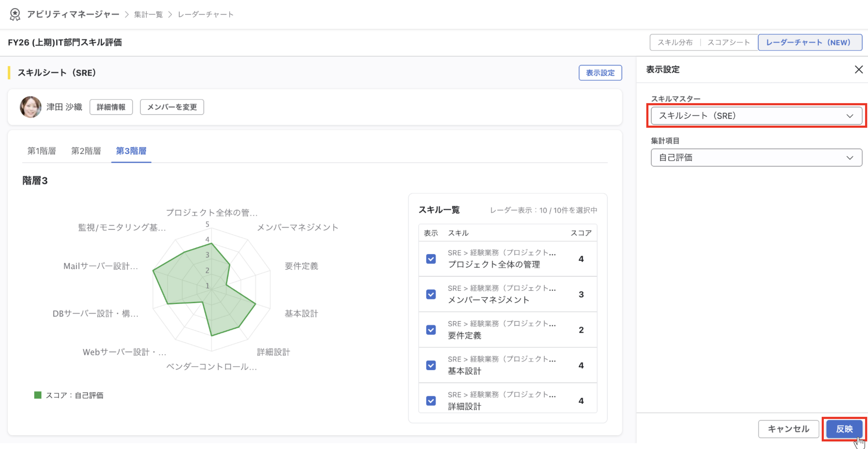Click the DBサーバー設計・構... radar label
868x449 pixels.
point(95,314)
